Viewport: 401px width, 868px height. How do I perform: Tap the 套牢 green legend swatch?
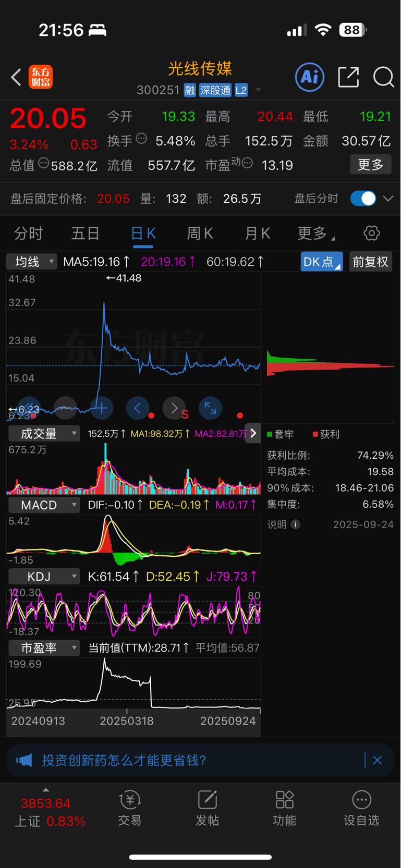pos(270,434)
